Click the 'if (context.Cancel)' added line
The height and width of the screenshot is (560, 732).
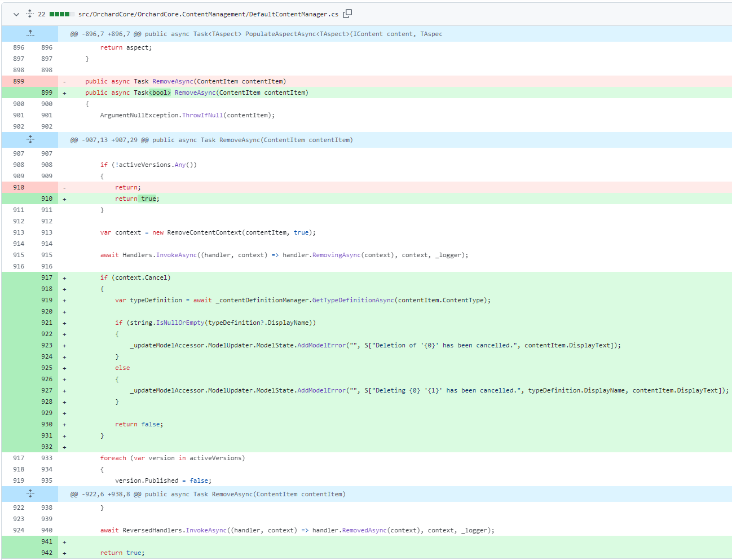pyautogui.click(x=135, y=277)
